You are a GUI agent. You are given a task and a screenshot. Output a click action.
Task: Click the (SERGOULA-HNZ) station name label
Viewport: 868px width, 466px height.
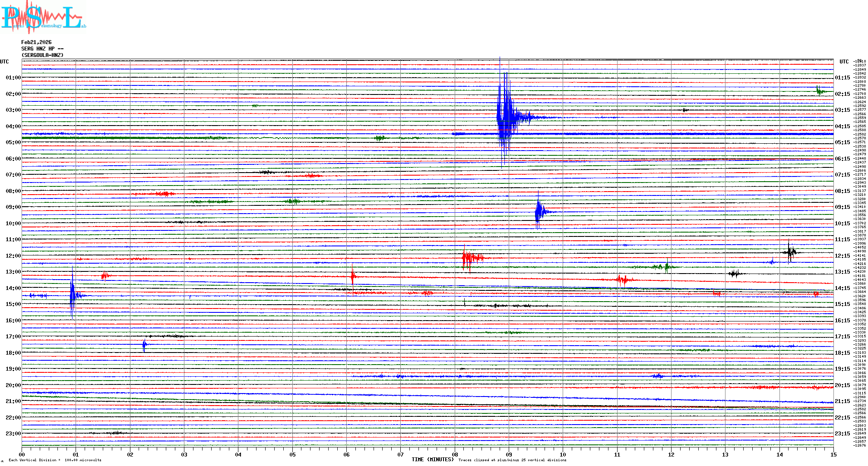click(x=42, y=55)
